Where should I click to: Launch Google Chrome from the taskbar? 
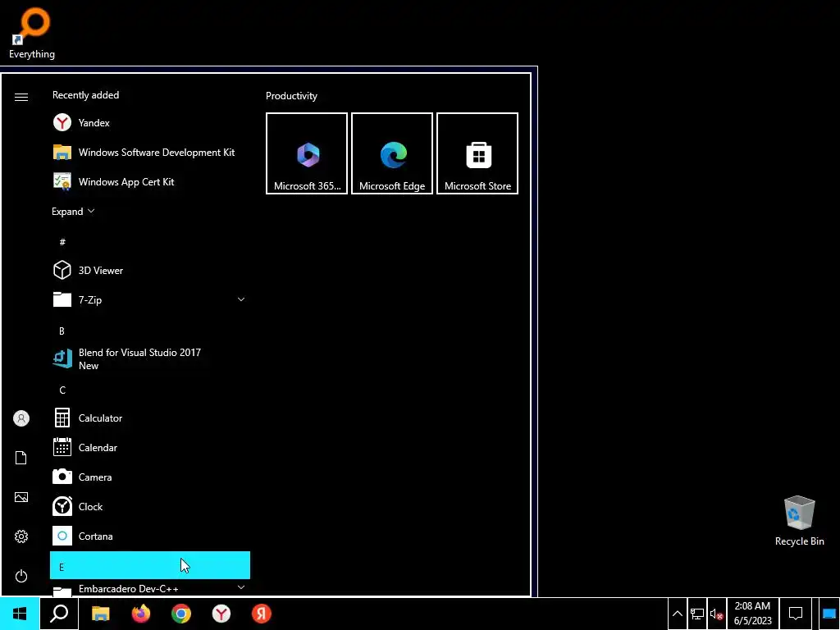[181, 614]
